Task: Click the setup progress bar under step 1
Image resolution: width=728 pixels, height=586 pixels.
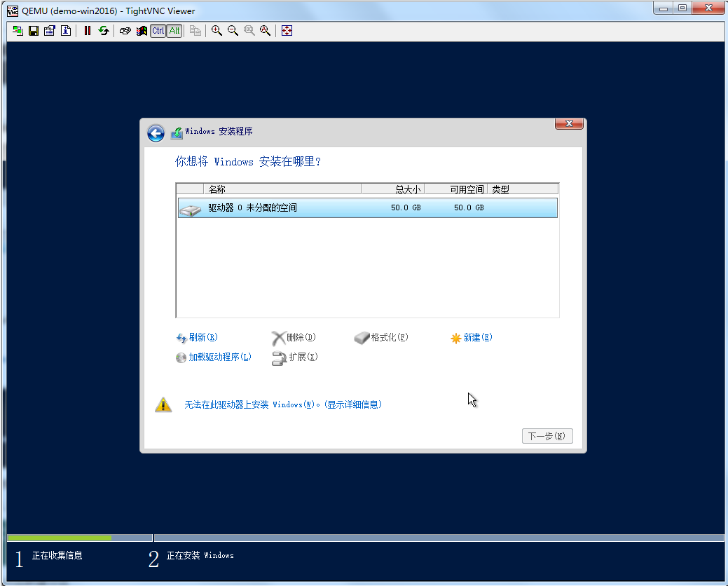Action: (x=79, y=538)
